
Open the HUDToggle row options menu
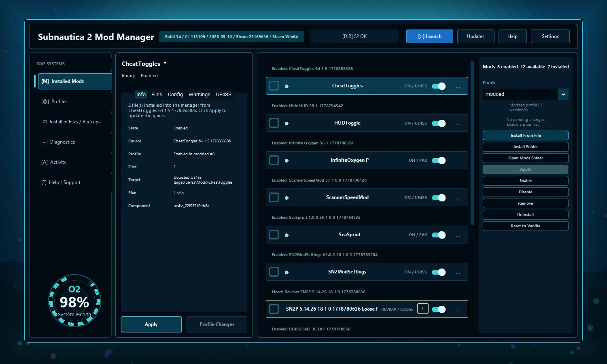(458, 123)
